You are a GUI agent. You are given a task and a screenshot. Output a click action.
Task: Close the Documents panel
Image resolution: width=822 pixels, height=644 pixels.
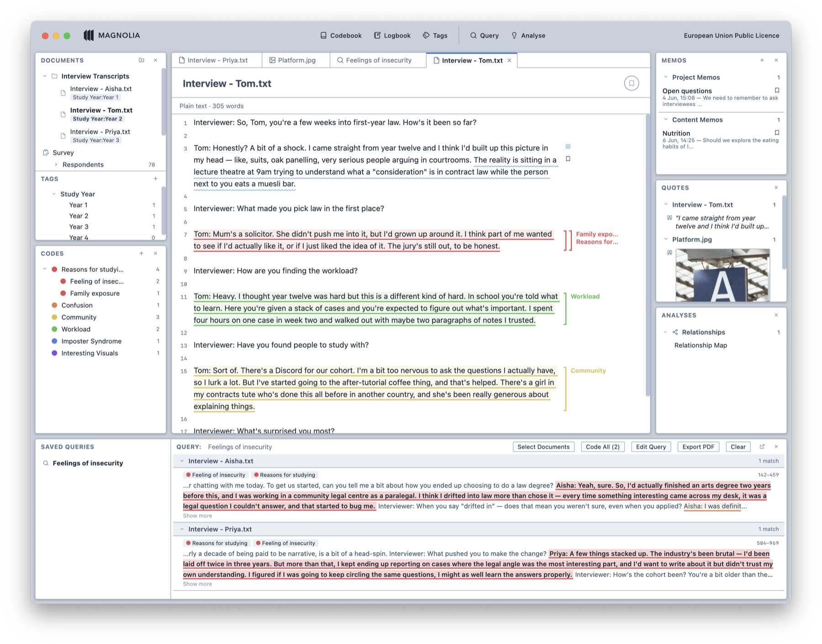point(156,60)
